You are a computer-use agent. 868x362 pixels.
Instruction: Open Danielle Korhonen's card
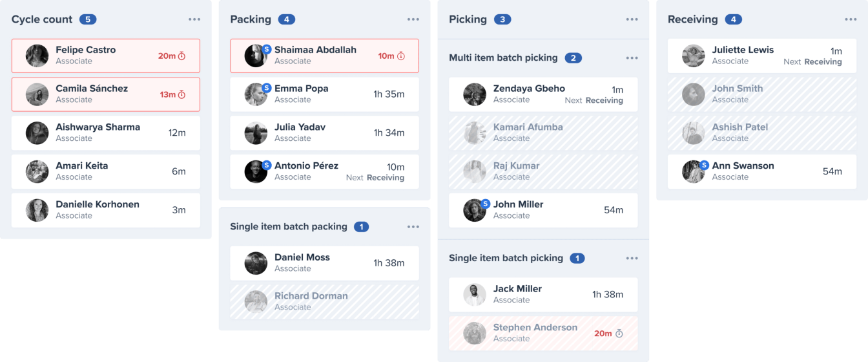point(106,210)
